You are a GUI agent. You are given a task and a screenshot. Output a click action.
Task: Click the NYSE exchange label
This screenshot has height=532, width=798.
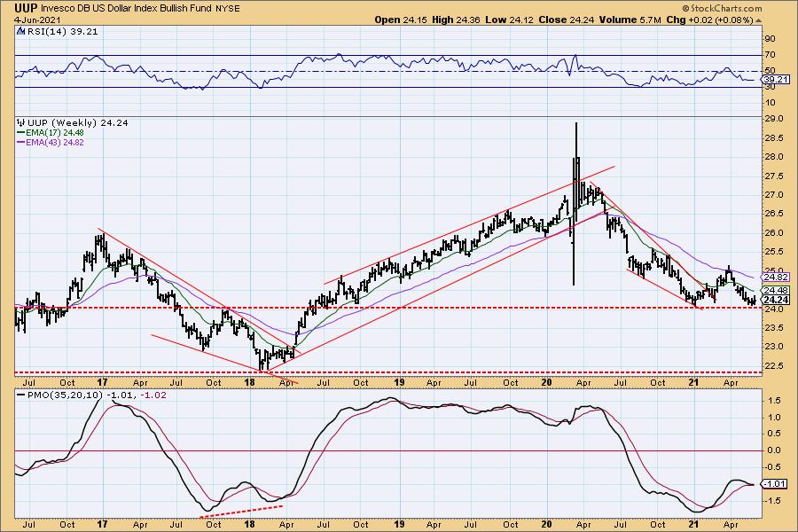coord(228,9)
